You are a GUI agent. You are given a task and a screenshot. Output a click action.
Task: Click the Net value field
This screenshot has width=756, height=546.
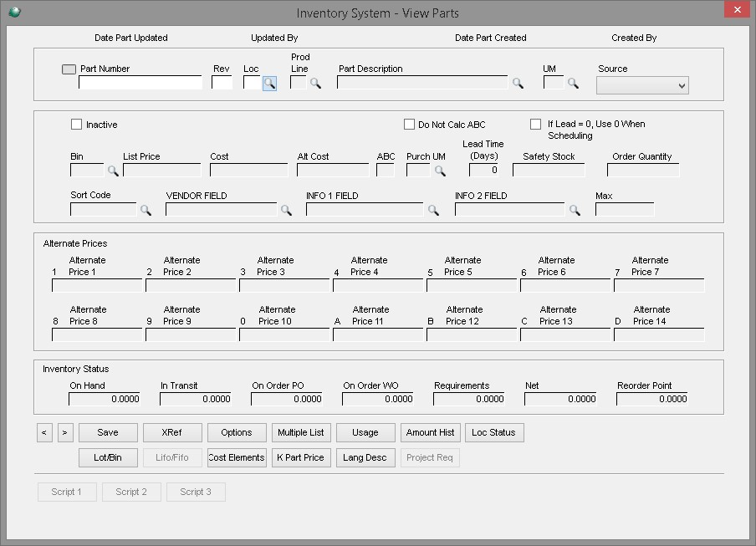pos(560,399)
